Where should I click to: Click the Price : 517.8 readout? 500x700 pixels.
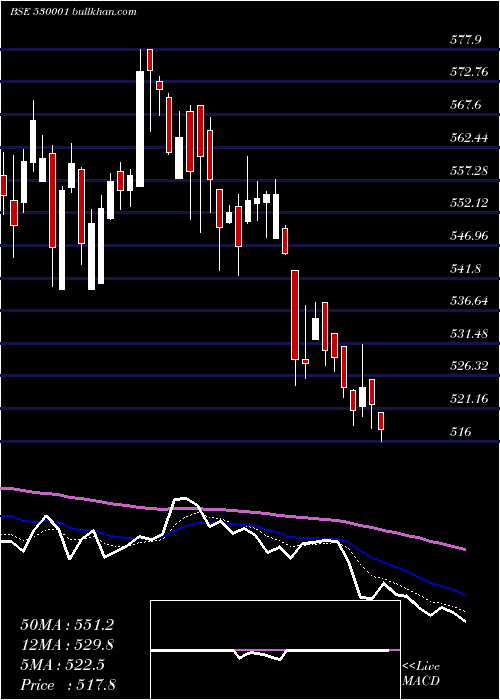(x=68, y=685)
